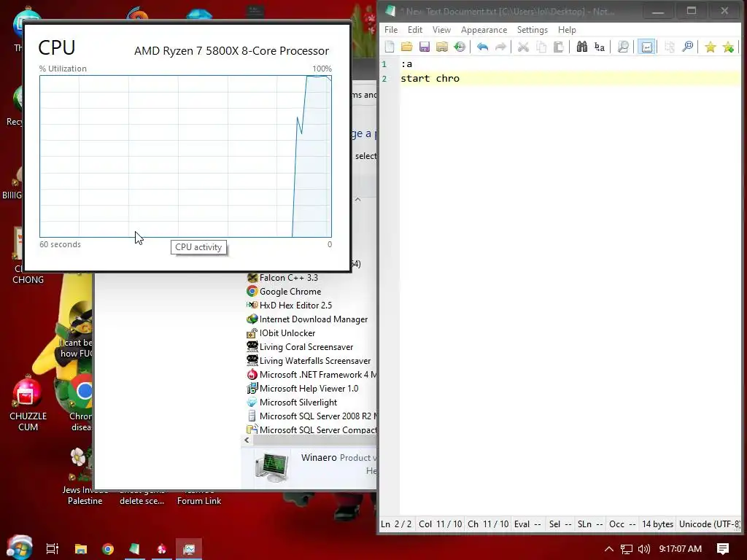This screenshot has height=560, width=747.
Task: Click the Zoom in magnifier icon
Action: [x=687, y=47]
